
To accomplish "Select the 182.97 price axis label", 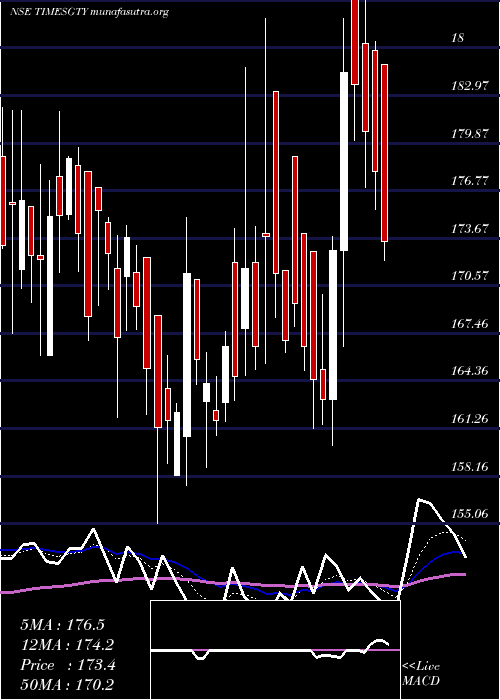I will click(470, 85).
